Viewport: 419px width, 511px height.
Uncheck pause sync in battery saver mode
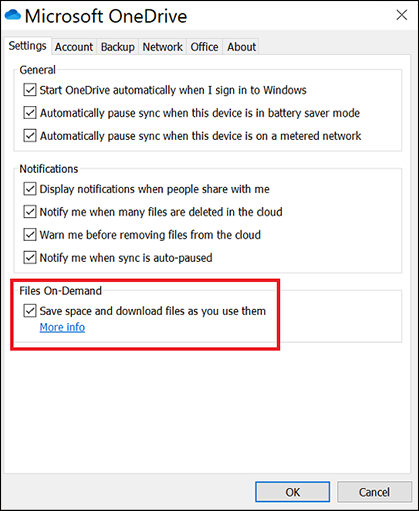[30, 113]
